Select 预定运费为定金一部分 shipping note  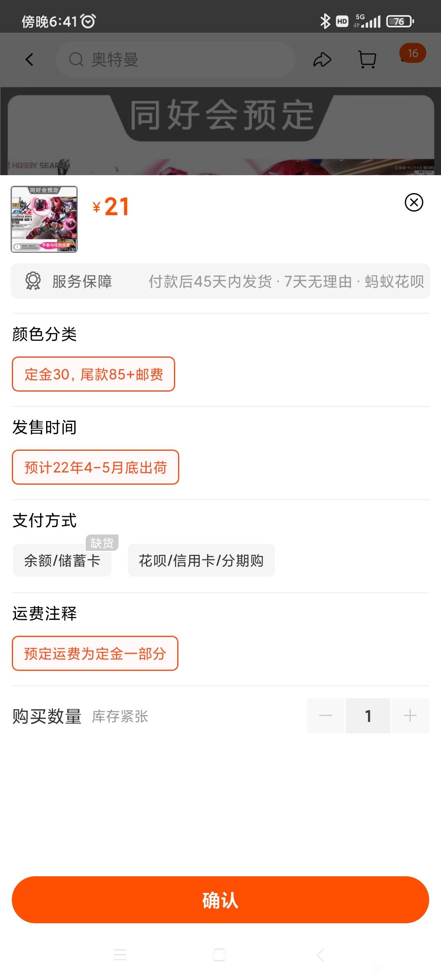click(95, 653)
